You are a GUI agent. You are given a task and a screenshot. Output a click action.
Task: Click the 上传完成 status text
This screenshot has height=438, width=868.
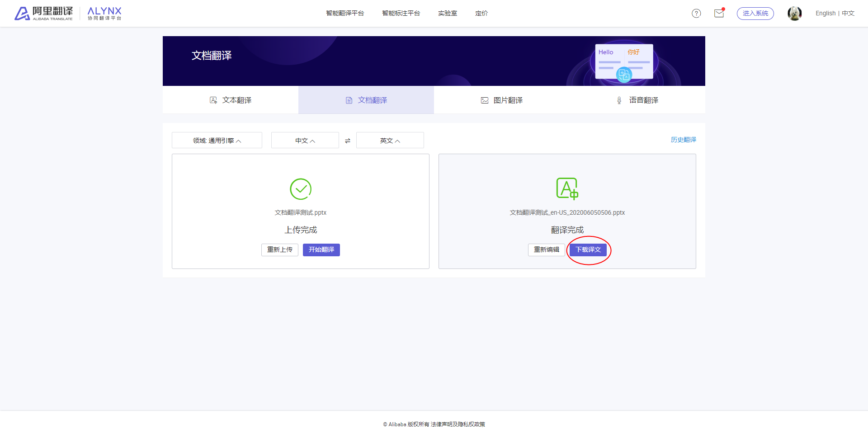pos(301,230)
